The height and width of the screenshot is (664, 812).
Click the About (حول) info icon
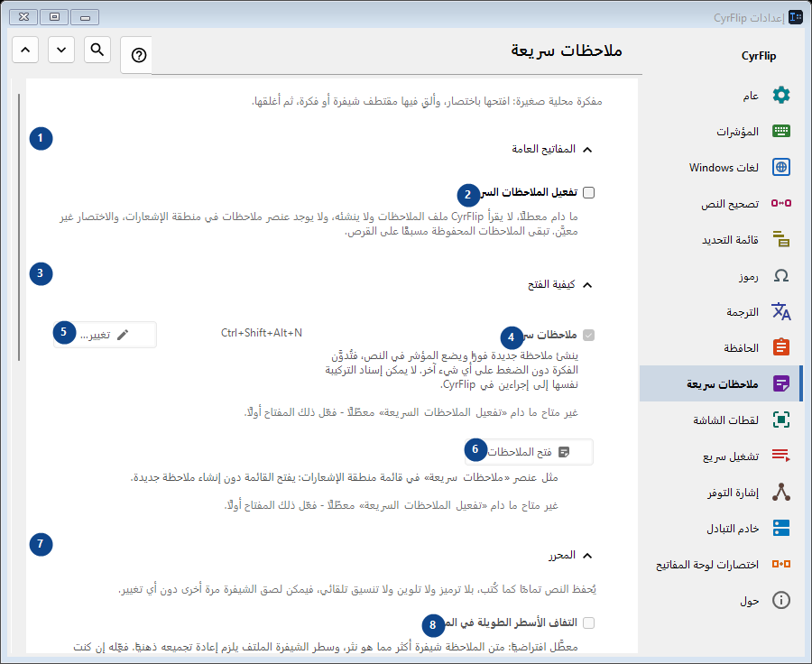pyautogui.click(x=781, y=600)
